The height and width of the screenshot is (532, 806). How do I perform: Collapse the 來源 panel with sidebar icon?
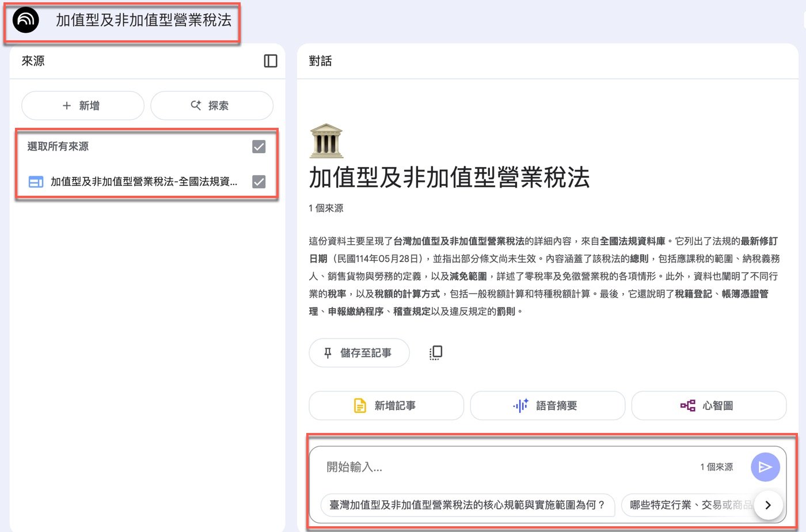[x=271, y=61]
